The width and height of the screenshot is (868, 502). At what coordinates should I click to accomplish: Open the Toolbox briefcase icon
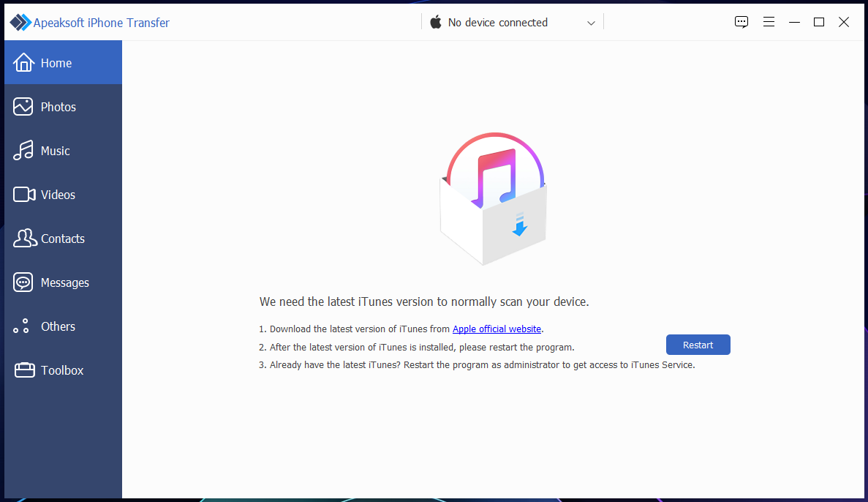point(24,370)
